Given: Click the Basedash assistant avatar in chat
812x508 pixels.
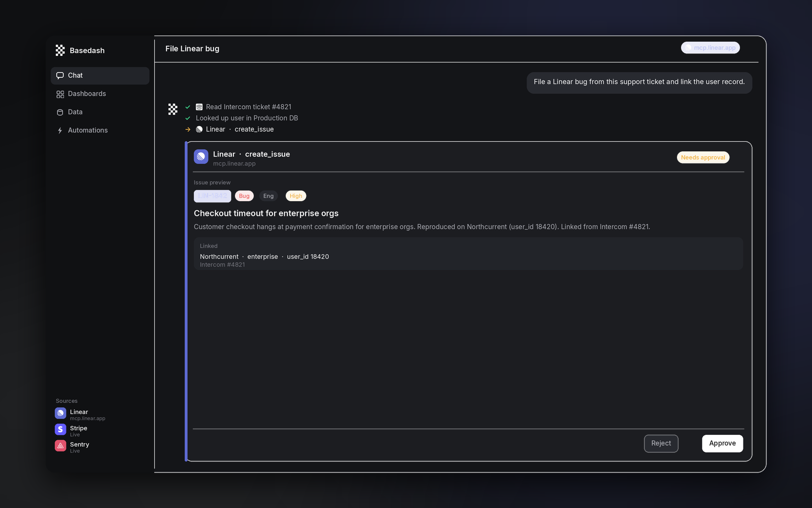Looking at the screenshot, I should tap(173, 109).
